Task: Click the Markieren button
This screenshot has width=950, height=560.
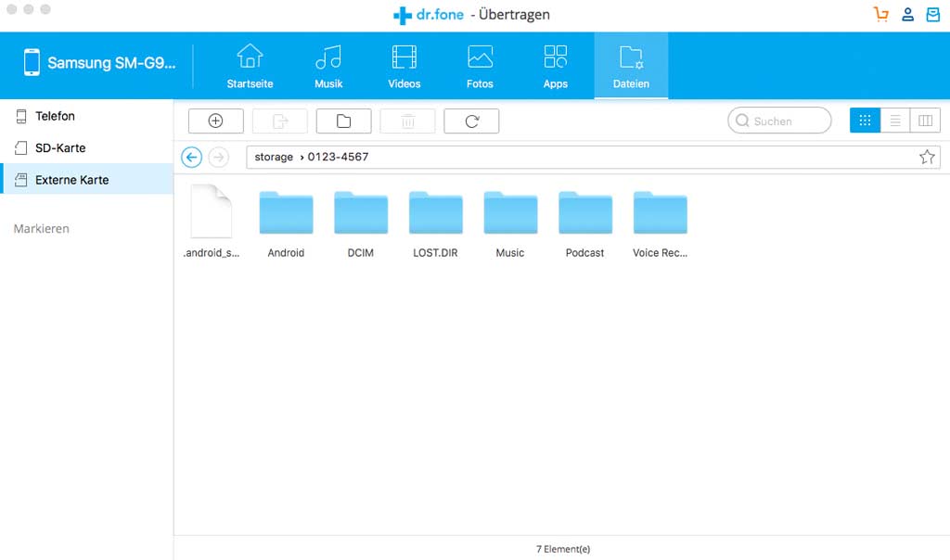Action: coord(41,228)
